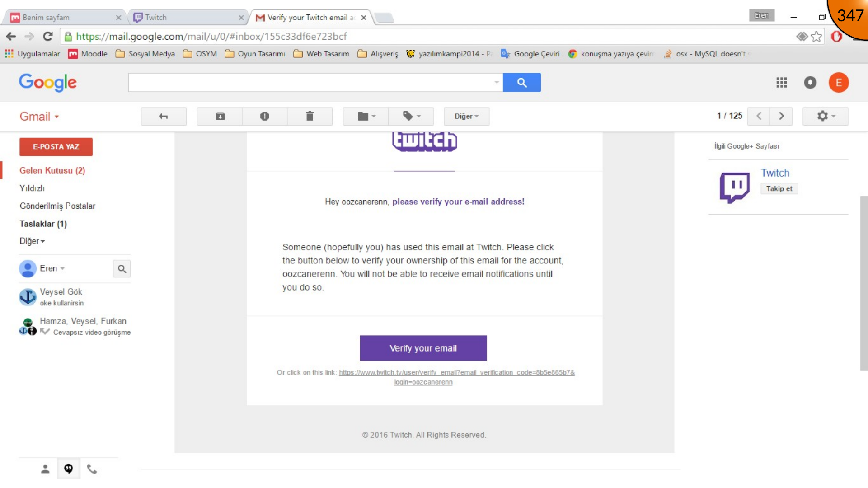Open Eren chat status dropdown
The width and height of the screenshot is (868, 488).
click(52, 268)
